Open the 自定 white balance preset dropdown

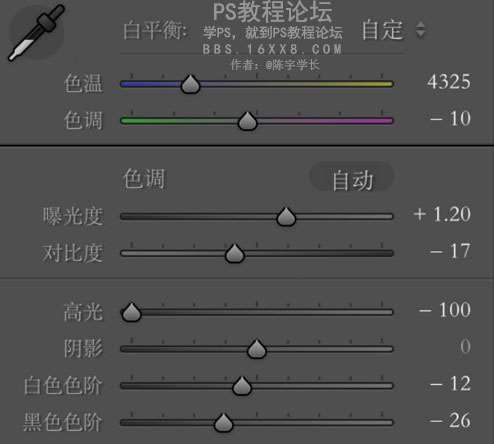tap(394, 30)
